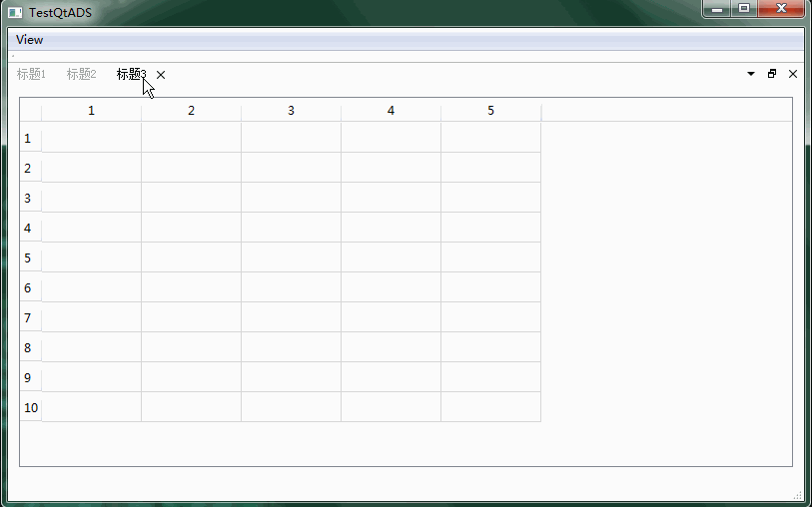This screenshot has height=507, width=812.
Task: Click the TestQtADS window title icon
Action: (16, 12)
